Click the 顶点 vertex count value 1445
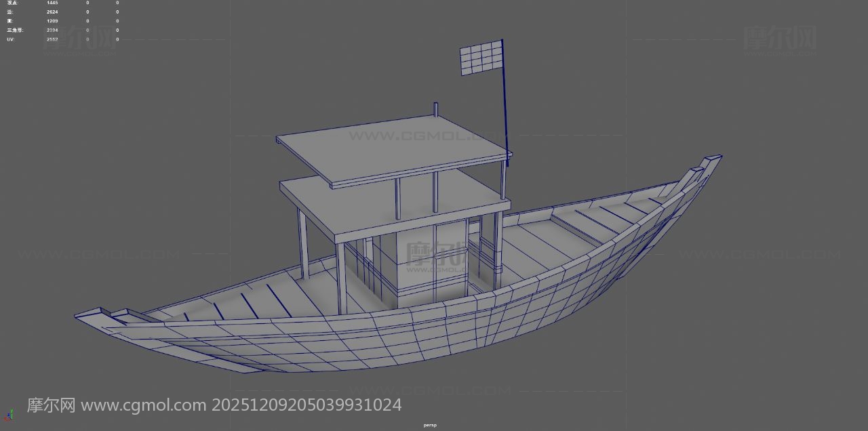This screenshot has height=431, width=868. [x=52, y=3]
